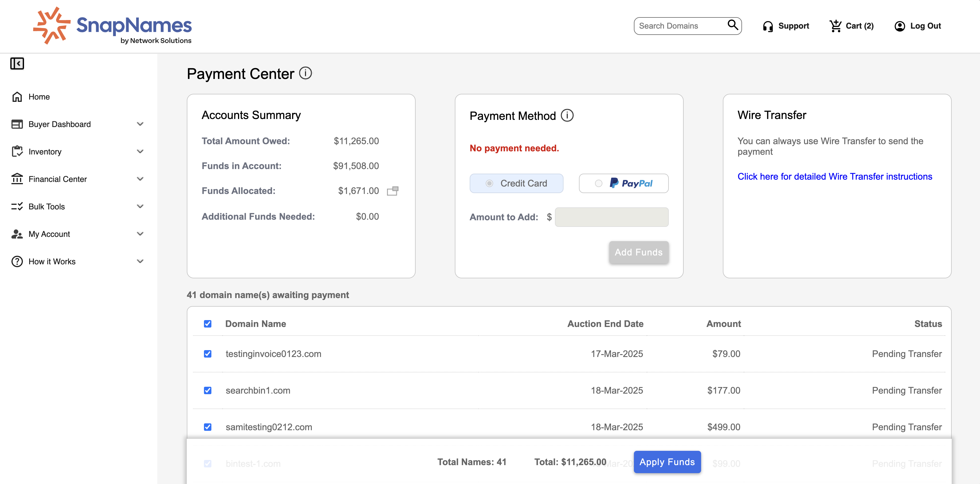Open Payment Method info icon
This screenshot has width=980, height=484.
[567, 115]
